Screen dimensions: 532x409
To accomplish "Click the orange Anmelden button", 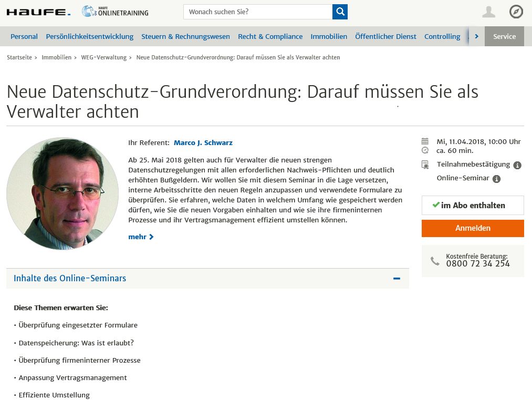I will pyautogui.click(x=473, y=228).
